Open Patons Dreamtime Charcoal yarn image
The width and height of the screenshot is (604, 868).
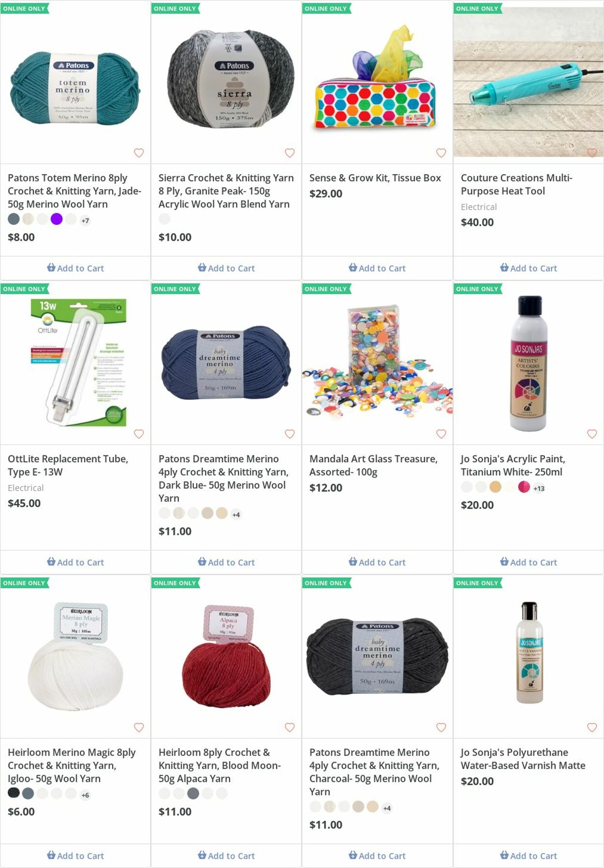pyautogui.click(x=377, y=656)
